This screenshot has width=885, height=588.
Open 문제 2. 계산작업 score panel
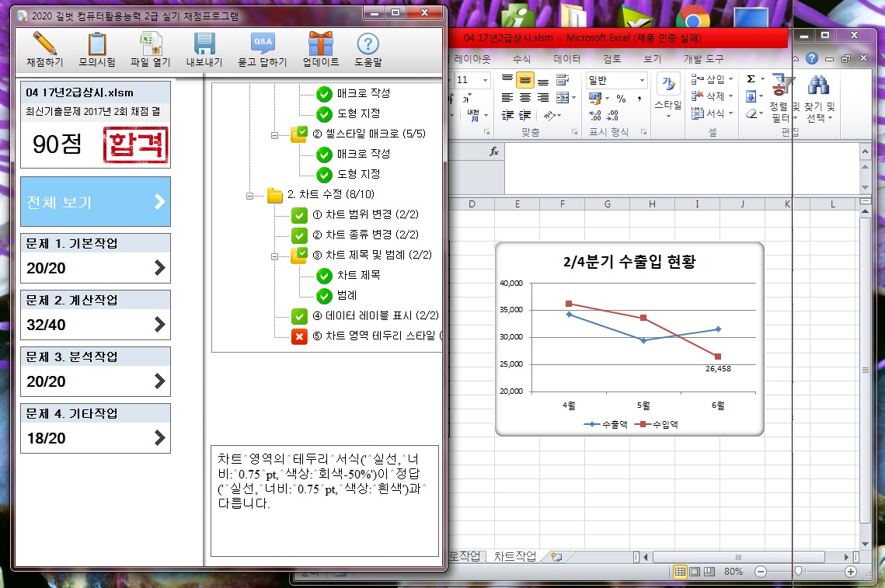click(96, 315)
